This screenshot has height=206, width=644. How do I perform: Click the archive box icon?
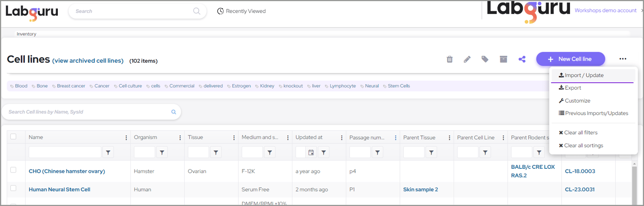[503, 59]
